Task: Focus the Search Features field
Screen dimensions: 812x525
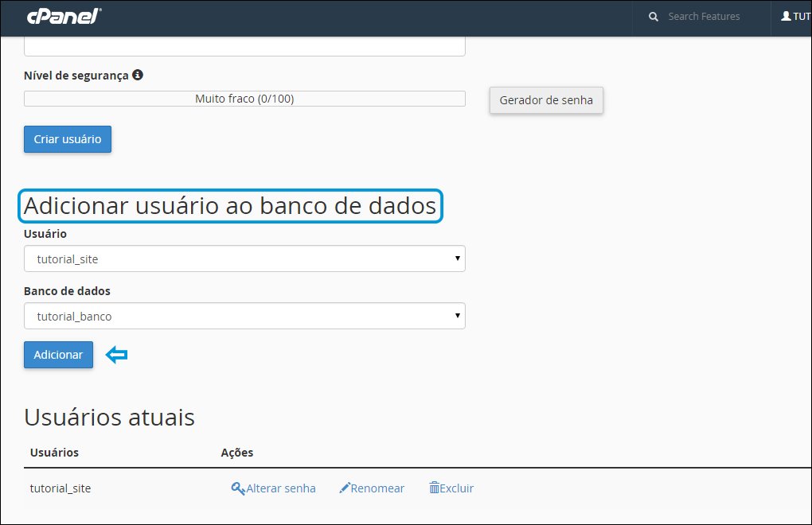Action: pyautogui.click(x=704, y=17)
